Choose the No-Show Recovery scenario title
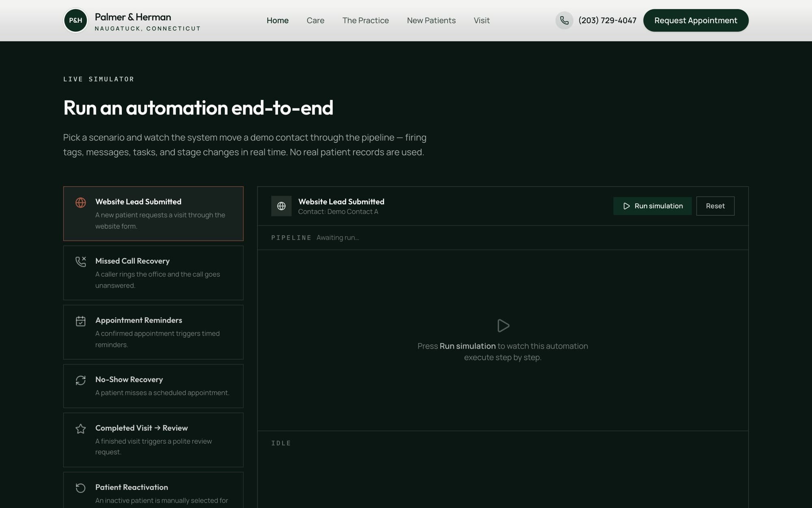Screen dimensions: 812x508 129,380
